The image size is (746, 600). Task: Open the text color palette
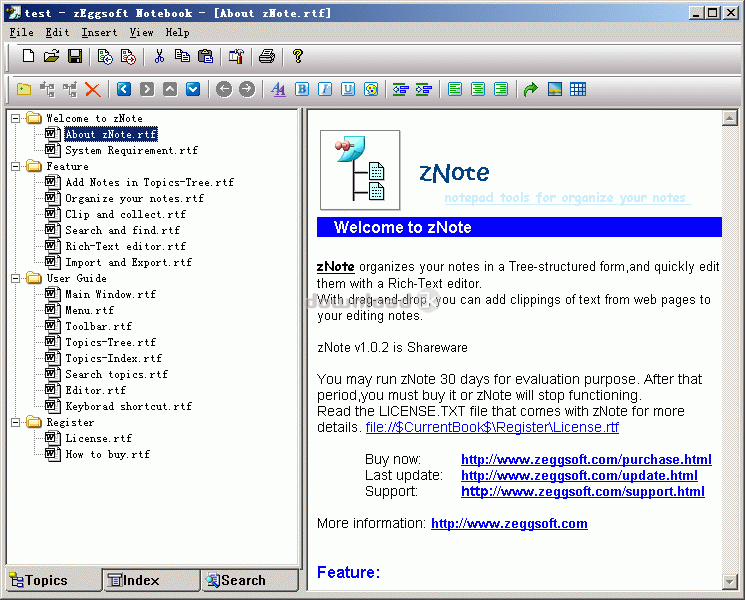click(371, 89)
